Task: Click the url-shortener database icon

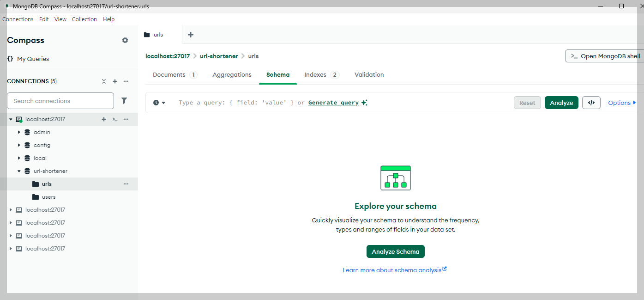Action: tap(27, 171)
